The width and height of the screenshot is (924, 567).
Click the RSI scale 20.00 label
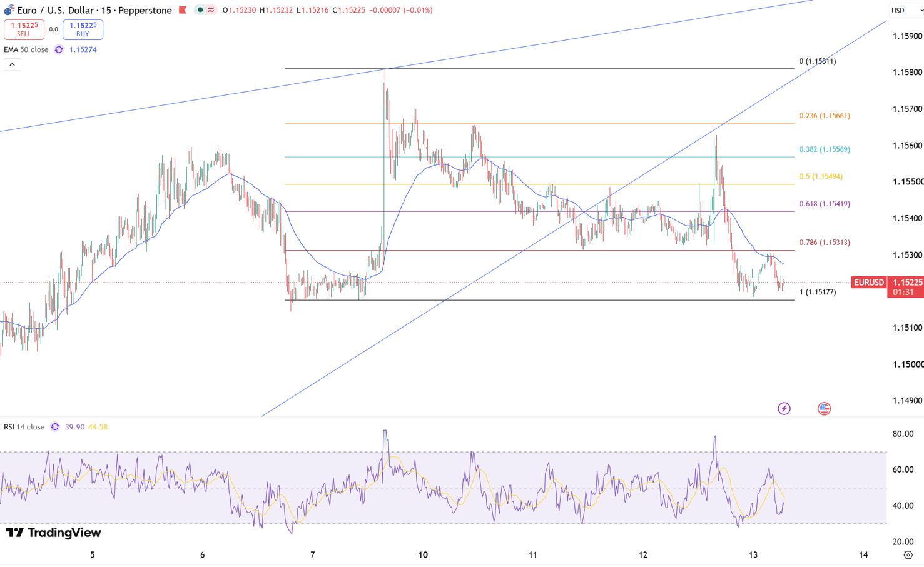pos(903,541)
